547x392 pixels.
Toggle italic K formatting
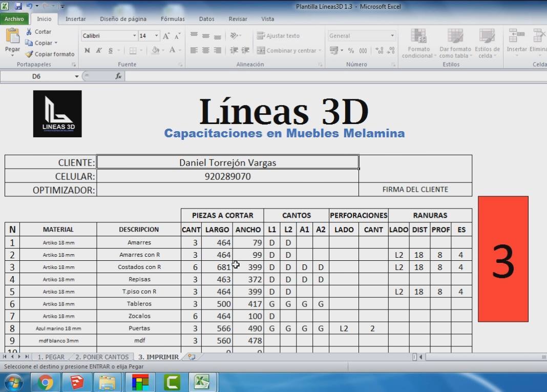click(99, 51)
